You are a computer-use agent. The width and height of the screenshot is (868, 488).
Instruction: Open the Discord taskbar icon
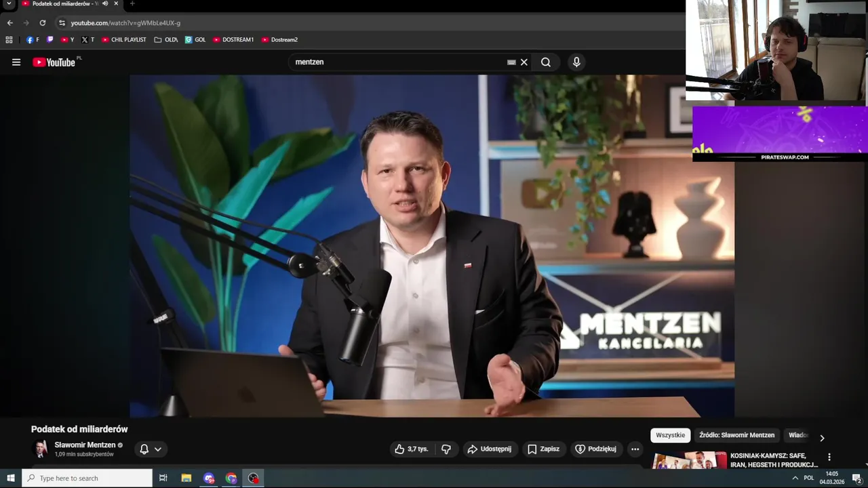click(209, 478)
